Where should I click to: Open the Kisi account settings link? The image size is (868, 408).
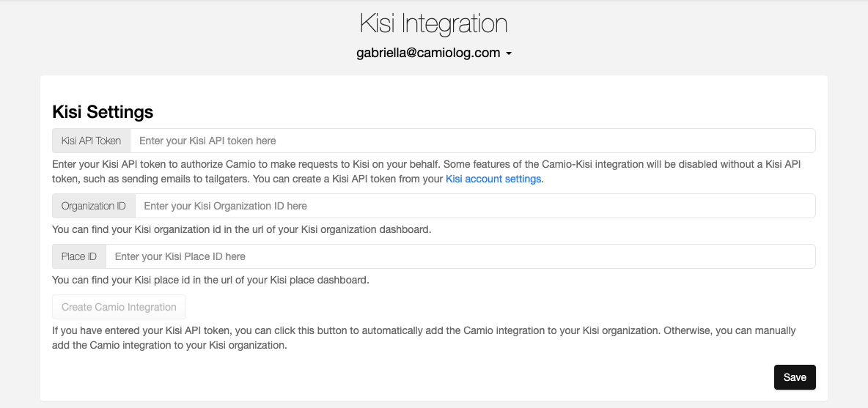pyautogui.click(x=493, y=179)
